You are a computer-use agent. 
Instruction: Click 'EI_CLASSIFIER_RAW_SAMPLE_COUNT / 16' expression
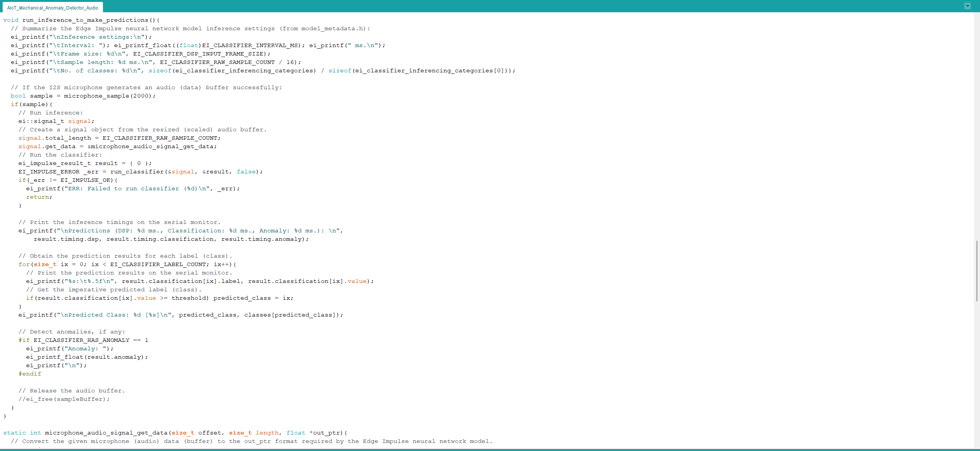[227, 62]
